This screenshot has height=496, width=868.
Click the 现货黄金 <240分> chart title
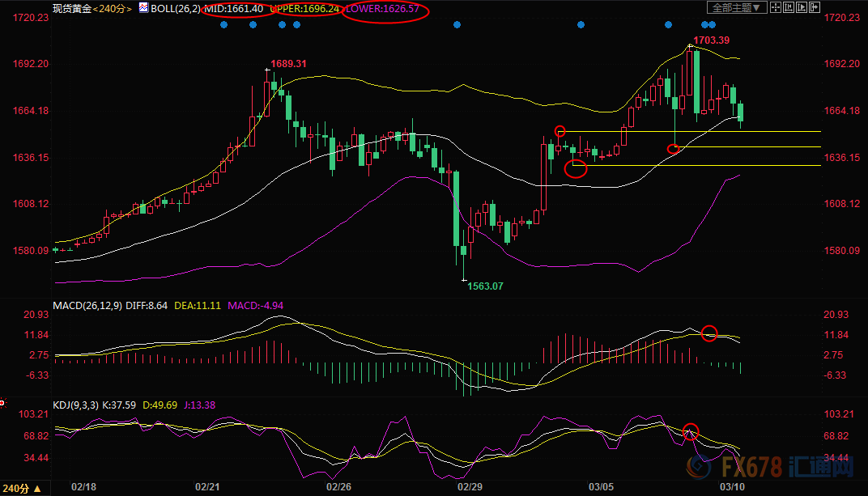click(x=88, y=8)
